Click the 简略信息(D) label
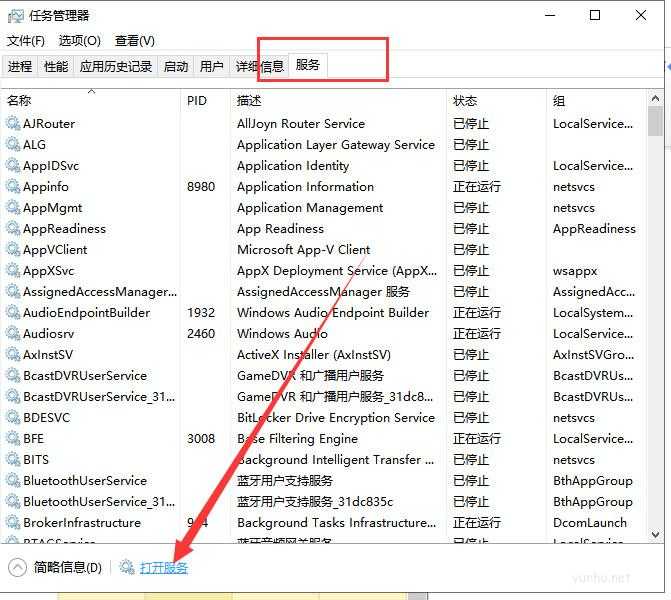The width and height of the screenshot is (671, 600). click(68, 567)
